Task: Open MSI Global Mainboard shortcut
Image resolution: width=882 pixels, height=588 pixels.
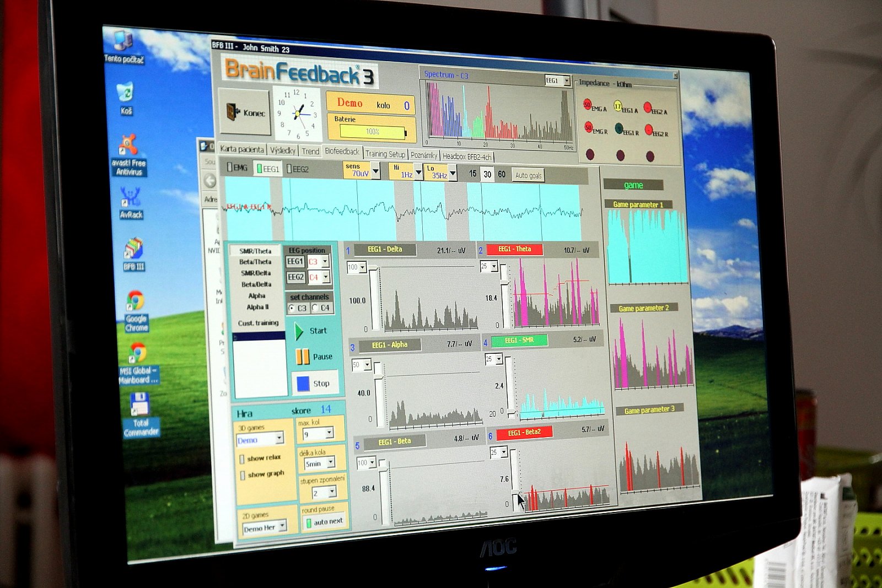Action: (138, 363)
